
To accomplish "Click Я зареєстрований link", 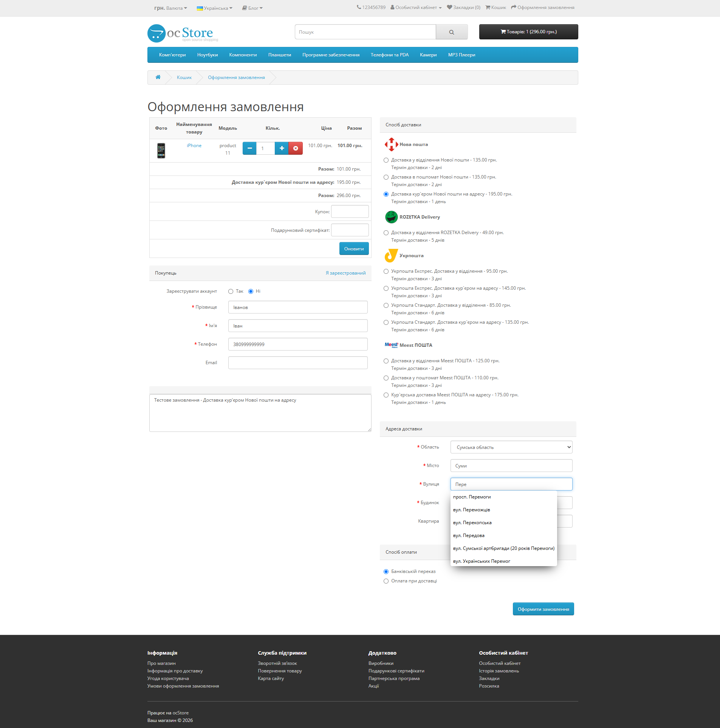I will coord(346,273).
